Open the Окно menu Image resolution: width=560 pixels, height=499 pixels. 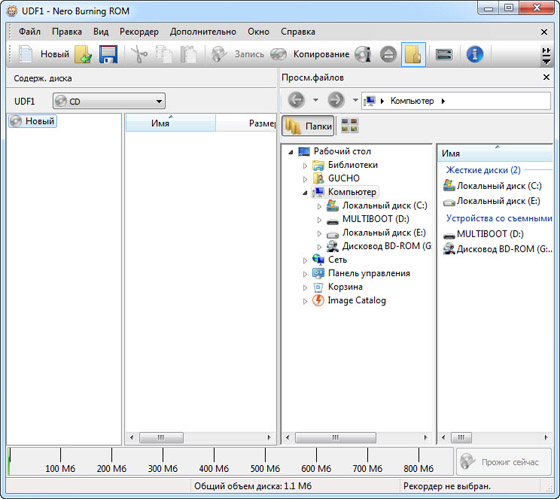(258, 32)
